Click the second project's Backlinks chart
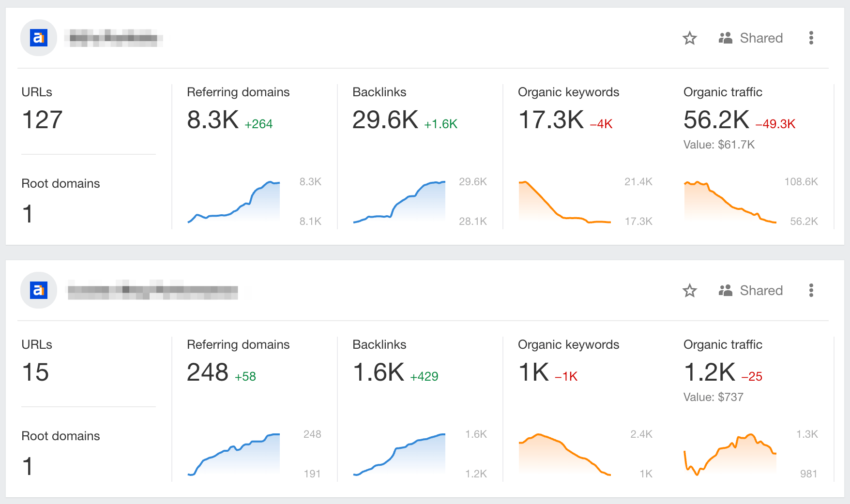The height and width of the screenshot is (504, 850). [x=399, y=455]
